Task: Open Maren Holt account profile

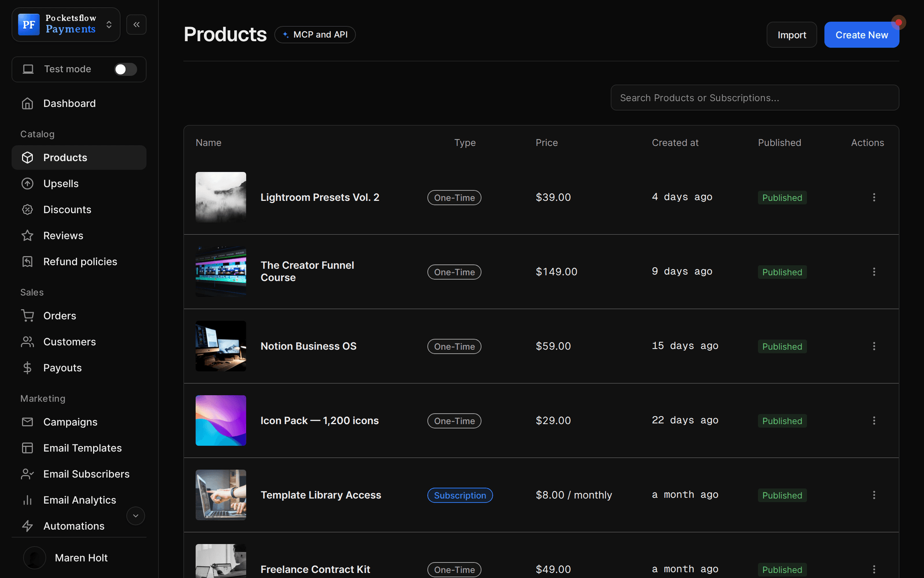Action: tap(79, 558)
